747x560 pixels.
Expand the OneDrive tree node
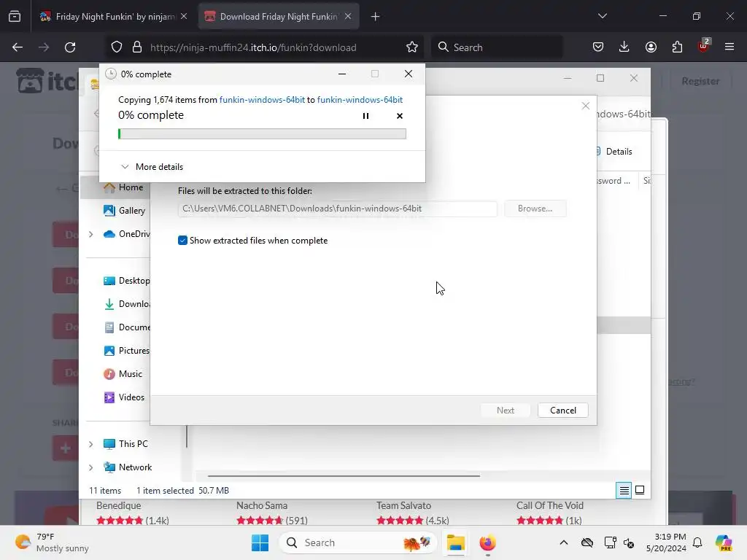click(x=91, y=234)
